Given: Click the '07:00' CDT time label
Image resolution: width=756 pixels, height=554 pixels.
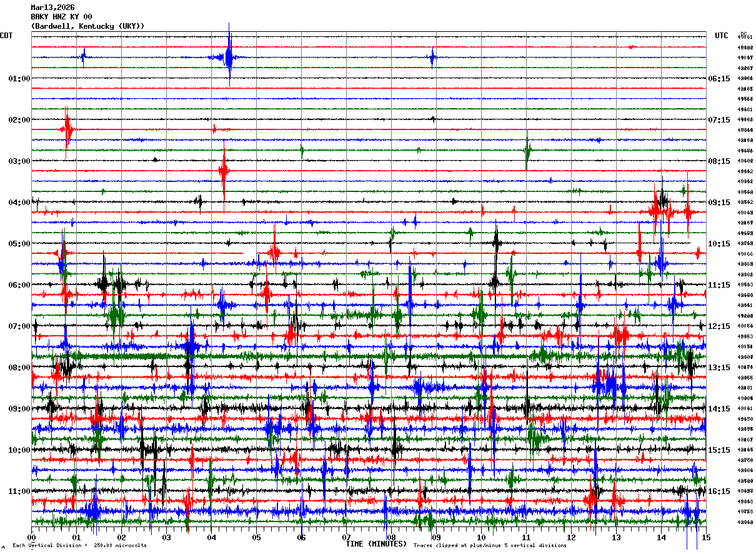Looking at the screenshot, I should point(19,326).
